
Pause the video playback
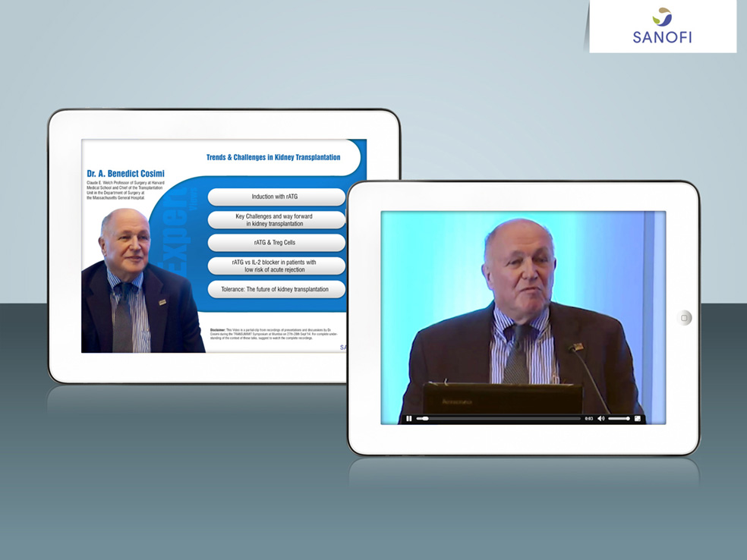(x=409, y=418)
